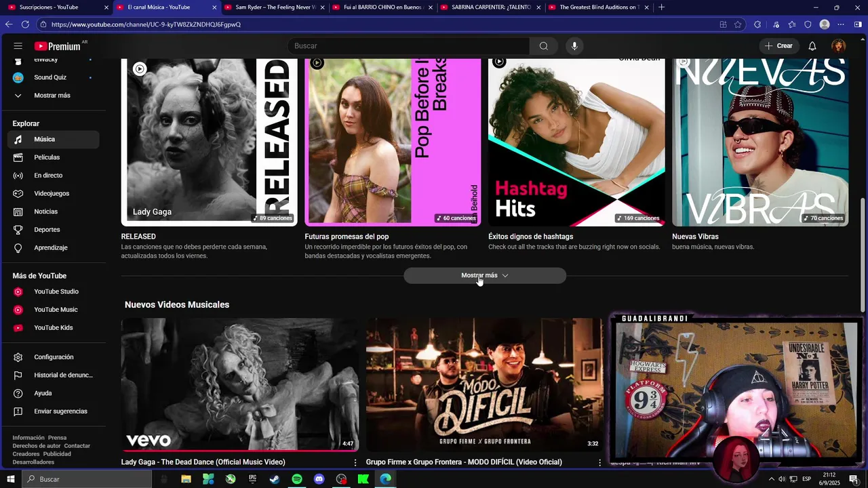This screenshot has width=868, height=488.
Task: Start voice search with microphone icon
Action: 574,46
